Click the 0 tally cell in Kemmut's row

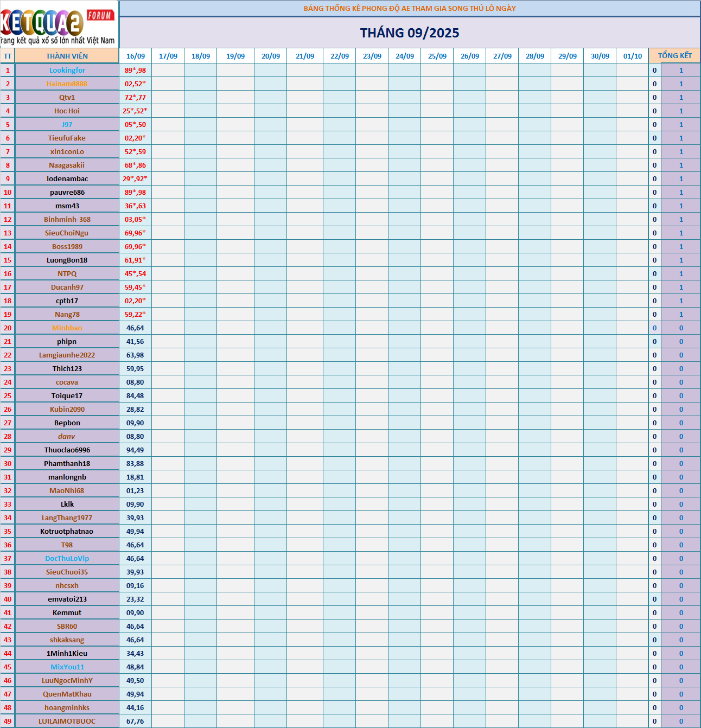coord(655,612)
